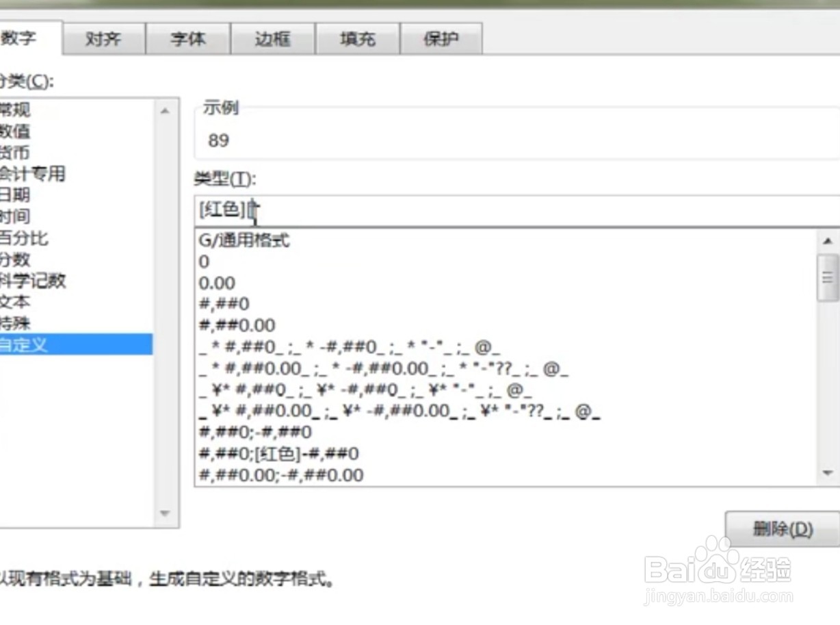Select the G/通用格式 format type
This screenshot has width=840, height=625.
246,240
